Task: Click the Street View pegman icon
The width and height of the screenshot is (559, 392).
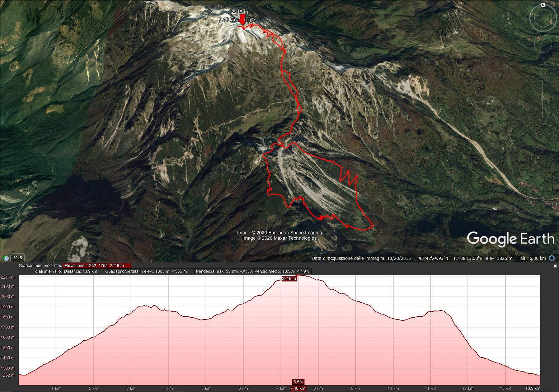Action: pyautogui.click(x=543, y=62)
